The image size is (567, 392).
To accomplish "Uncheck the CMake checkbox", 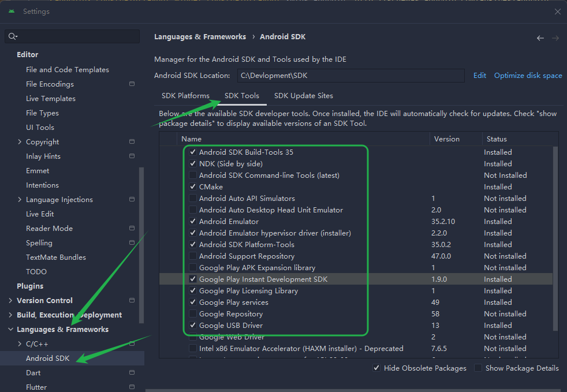I will 193,187.
